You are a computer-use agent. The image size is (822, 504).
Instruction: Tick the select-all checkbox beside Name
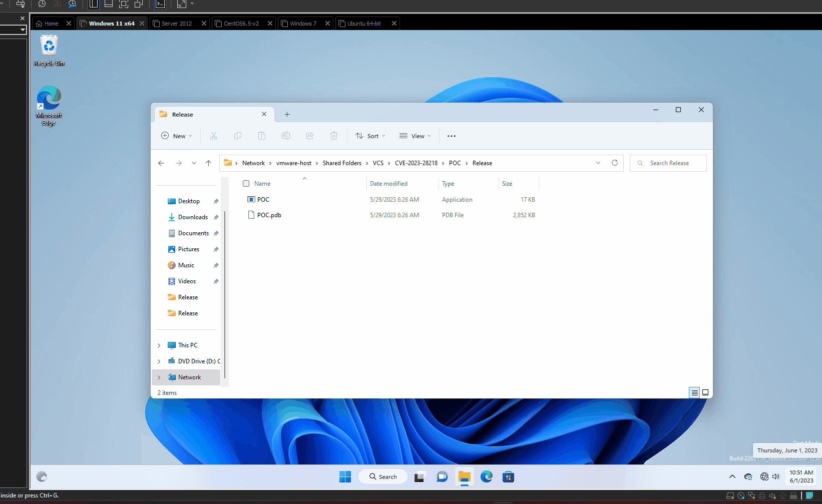click(x=246, y=184)
